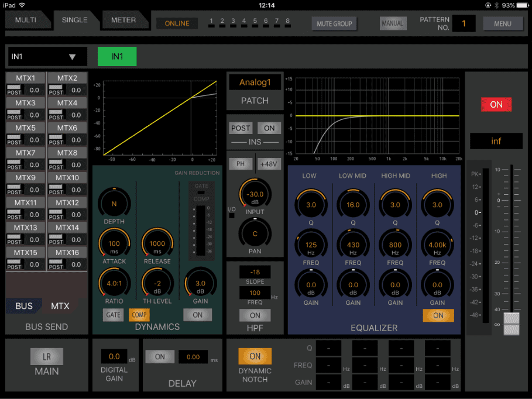
Task: Adjust the PAN knob
Action: point(255,234)
